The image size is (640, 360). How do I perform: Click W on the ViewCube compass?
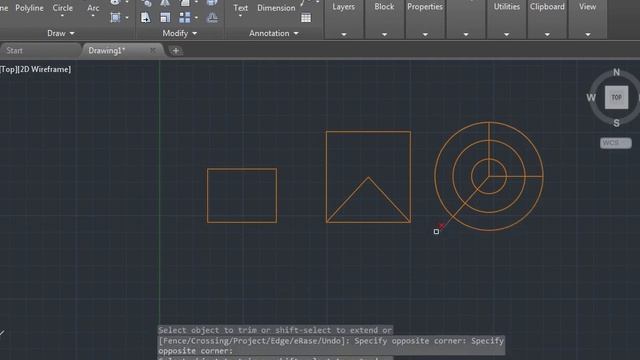click(x=591, y=98)
